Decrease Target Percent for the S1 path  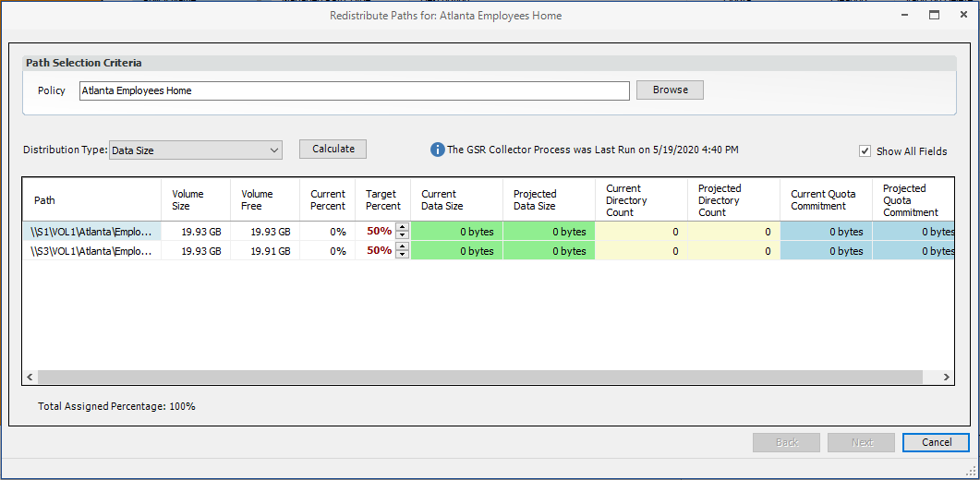pyautogui.click(x=403, y=235)
